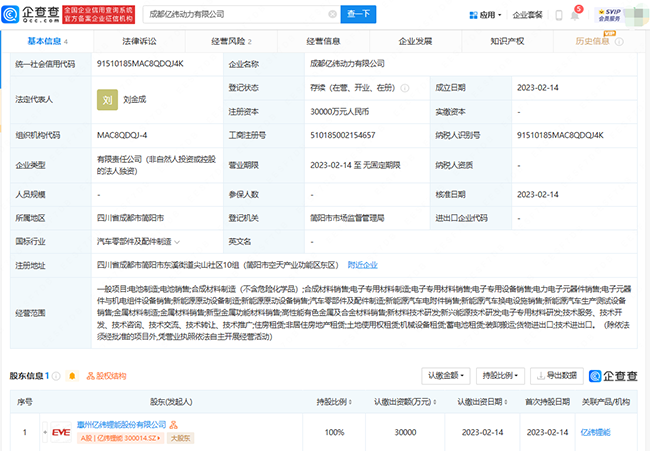Screen dimensions: 650x451
Task: Click the 导出数据 export button
Action: 557,376
